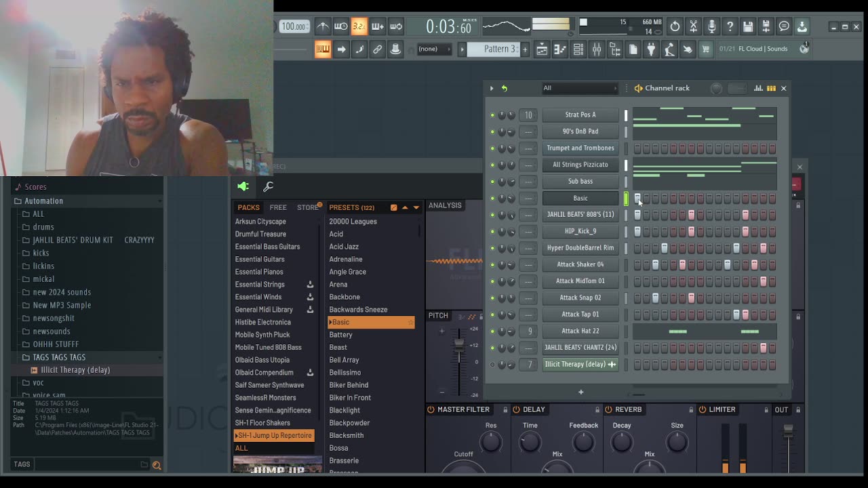
Task: Open presets sort dropdown arrow
Action: pos(416,207)
